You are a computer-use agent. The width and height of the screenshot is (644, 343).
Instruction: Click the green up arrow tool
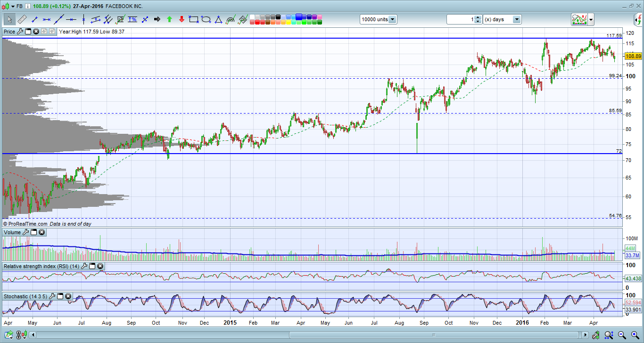[x=169, y=19]
